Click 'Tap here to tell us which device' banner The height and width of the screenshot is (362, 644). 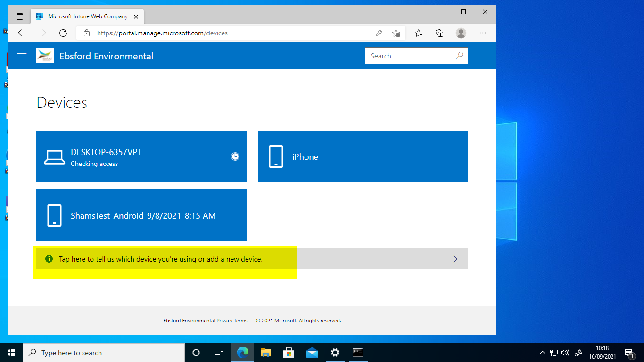pos(252,259)
